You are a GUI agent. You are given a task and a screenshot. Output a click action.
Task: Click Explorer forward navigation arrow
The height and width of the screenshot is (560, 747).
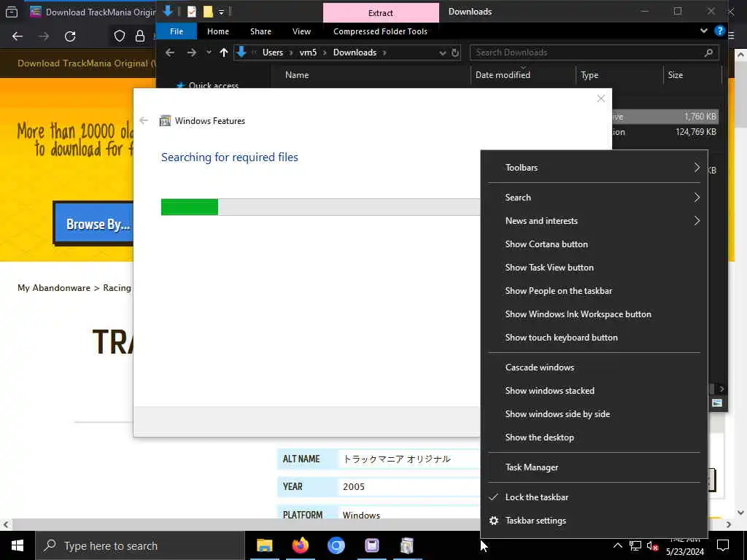coord(192,52)
